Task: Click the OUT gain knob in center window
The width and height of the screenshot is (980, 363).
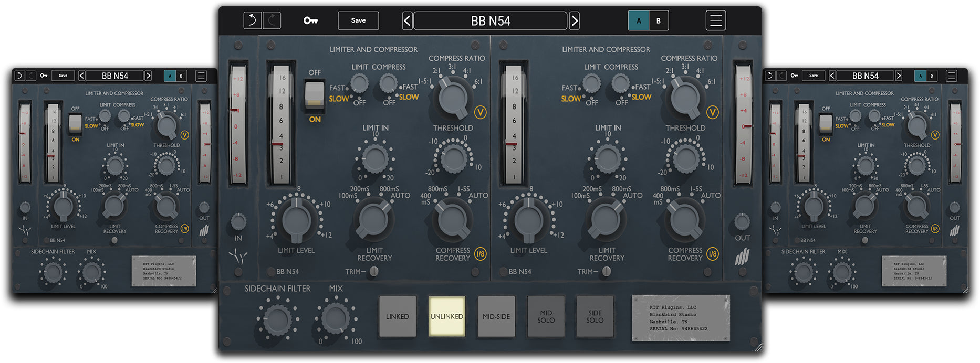Action: tap(742, 221)
